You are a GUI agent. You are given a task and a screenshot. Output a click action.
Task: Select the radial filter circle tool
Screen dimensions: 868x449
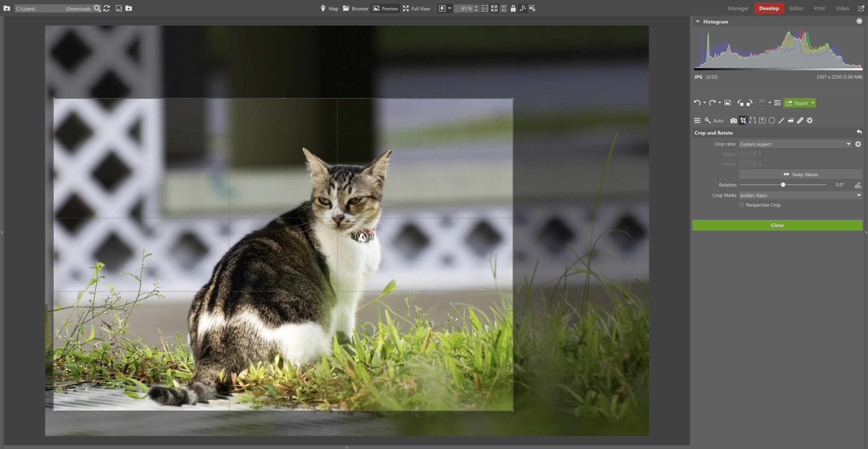click(x=772, y=121)
